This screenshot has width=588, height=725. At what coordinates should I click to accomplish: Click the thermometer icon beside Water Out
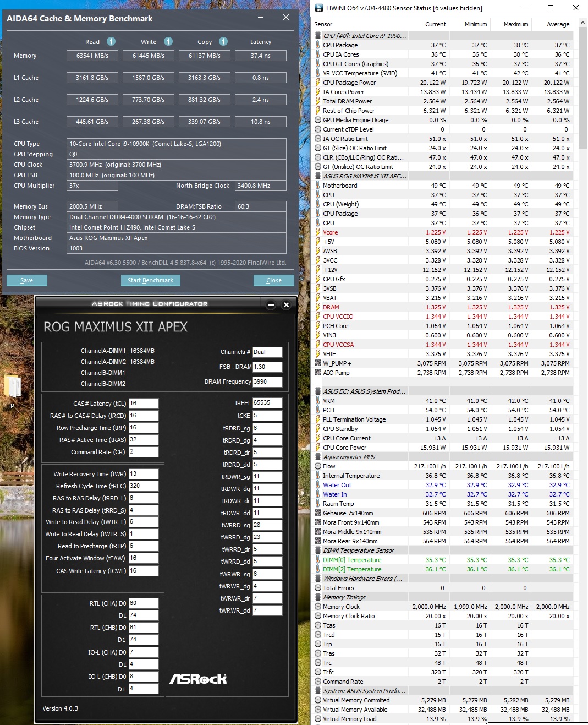pos(318,485)
